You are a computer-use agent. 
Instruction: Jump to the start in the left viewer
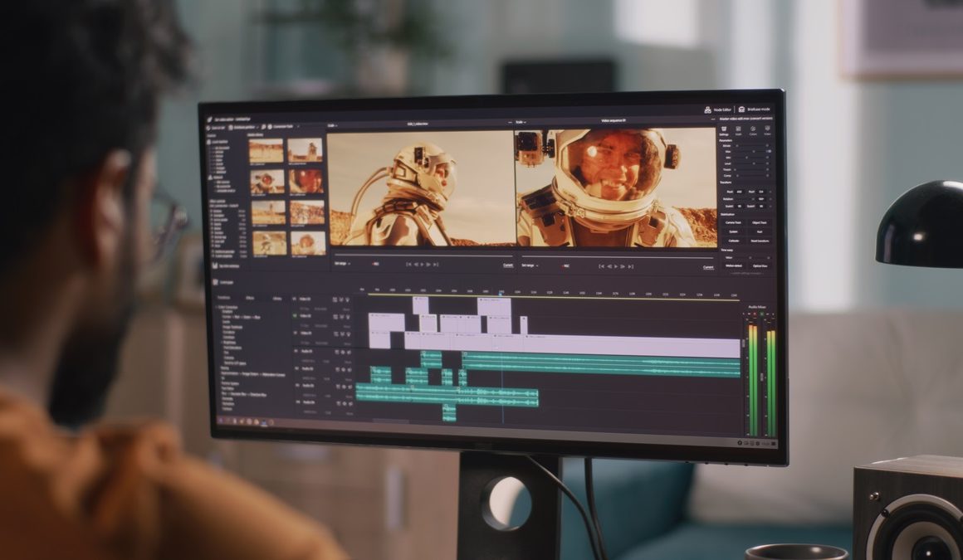[x=408, y=265]
